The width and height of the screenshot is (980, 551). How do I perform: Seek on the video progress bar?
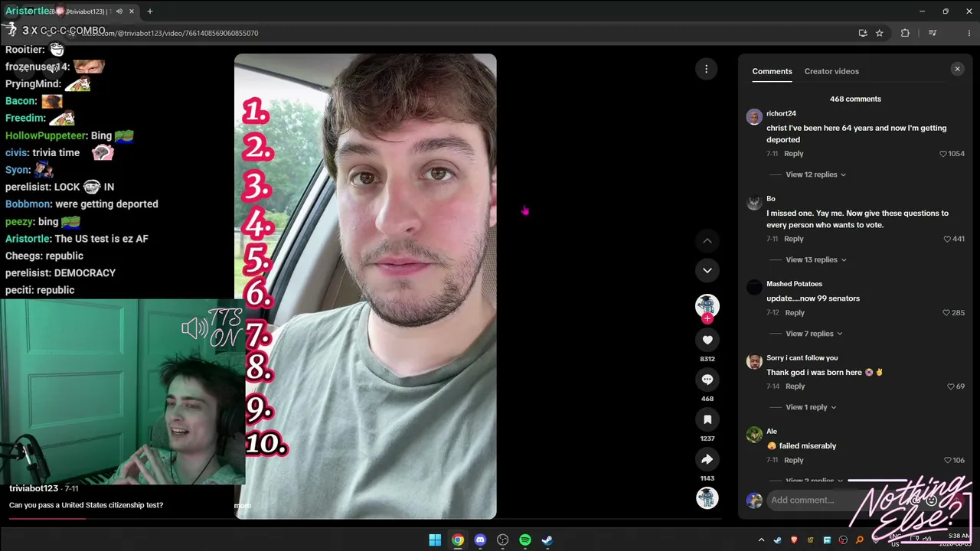[364, 518]
